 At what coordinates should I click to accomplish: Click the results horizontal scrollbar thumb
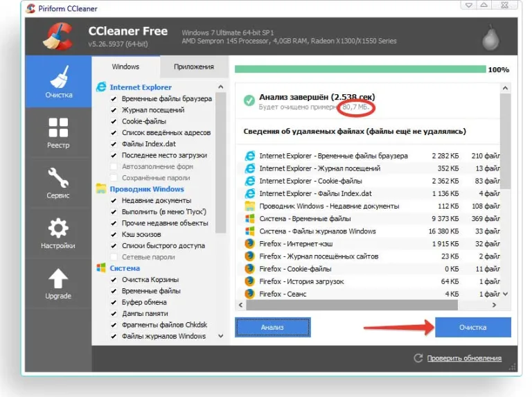(x=352, y=305)
